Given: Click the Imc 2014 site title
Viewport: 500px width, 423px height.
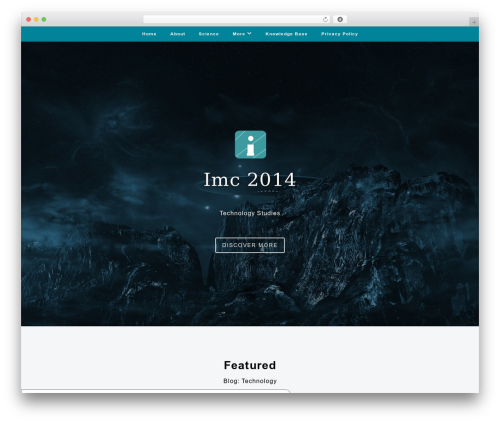Looking at the screenshot, I should pyautogui.click(x=250, y=179).
